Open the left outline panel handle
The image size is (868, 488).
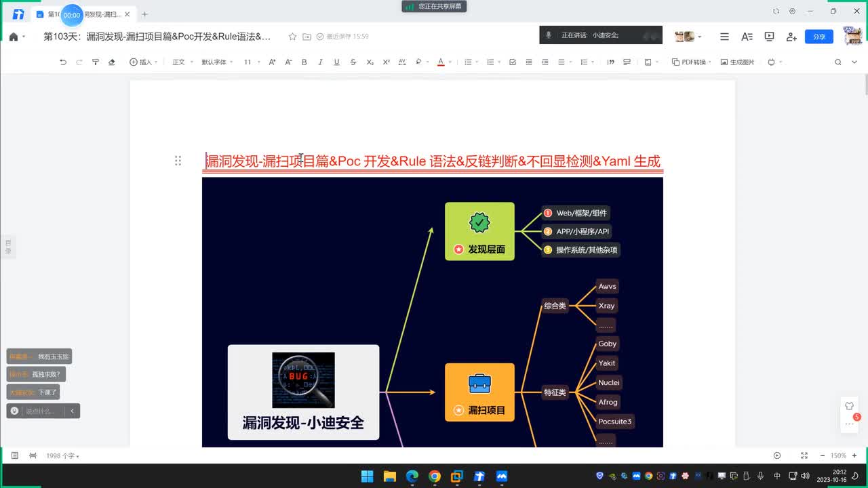[8, 247]
